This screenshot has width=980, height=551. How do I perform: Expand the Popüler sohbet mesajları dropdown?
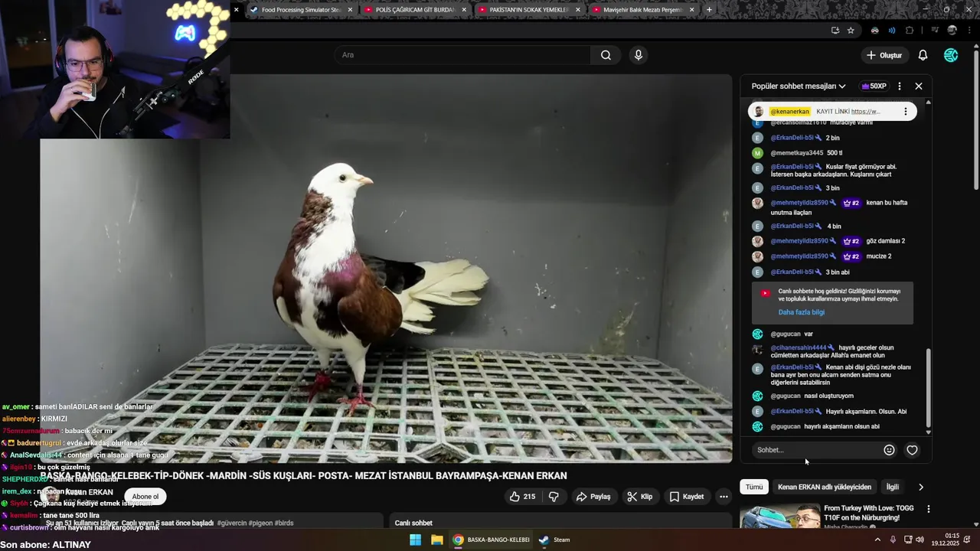(799, 86)
